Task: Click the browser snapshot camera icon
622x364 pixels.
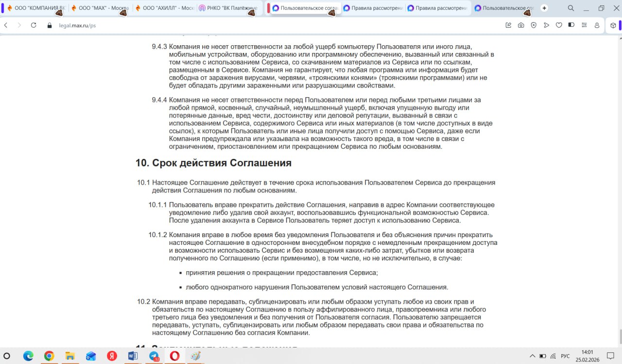Action: tap(521, 25)
